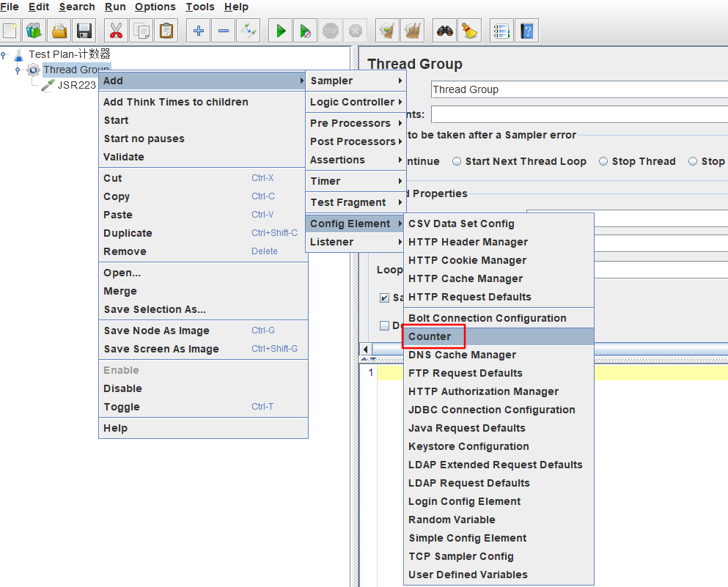Click the New test plan icon
Screen dimensions: 728x587
(x=10, y=31)
